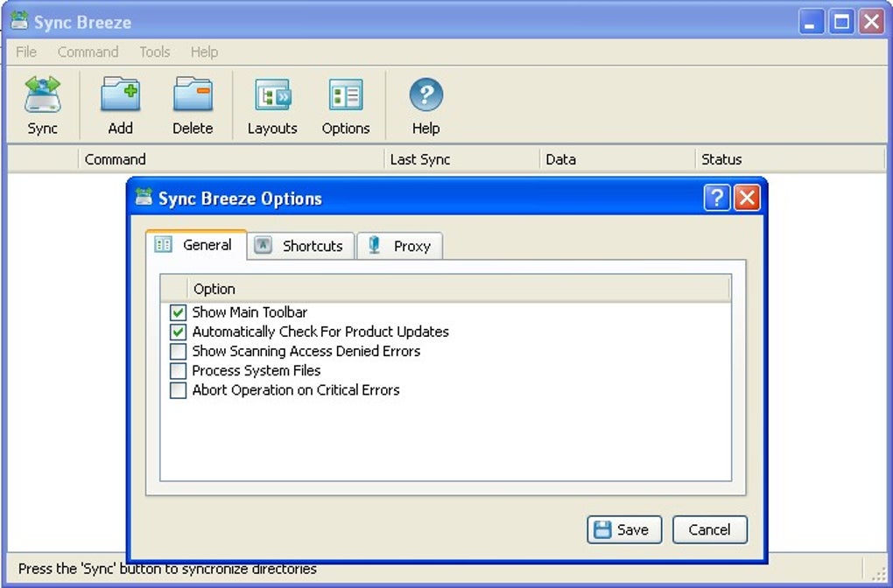Open the Command menu
This screenshot has width=893, height=588.
[x=88, y=52]
